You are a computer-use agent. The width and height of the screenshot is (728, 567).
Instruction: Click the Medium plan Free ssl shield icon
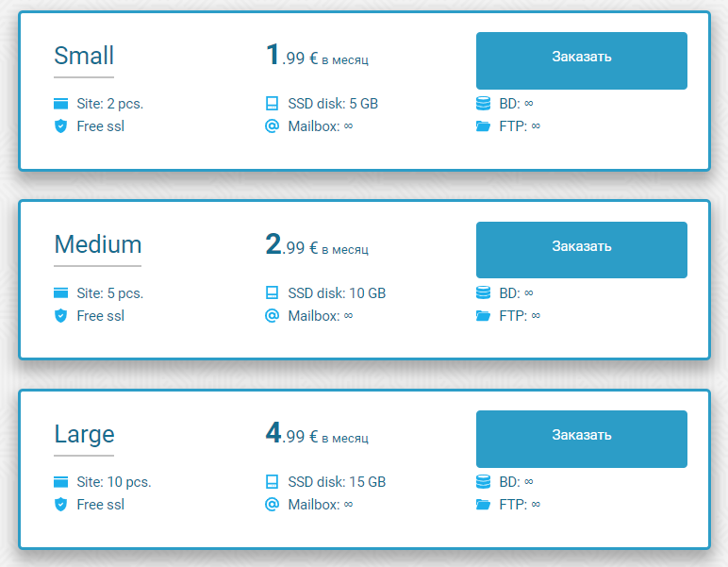(61, 316)
